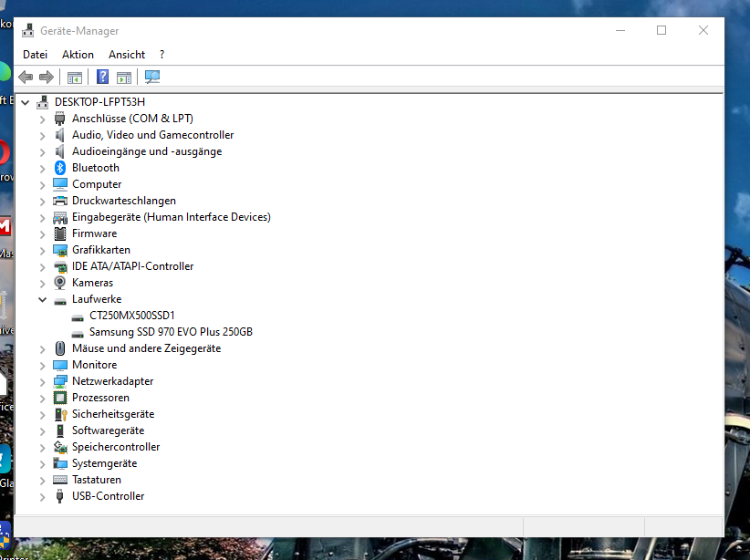Select the Systemgeräte label

click(x=104, y=463)
